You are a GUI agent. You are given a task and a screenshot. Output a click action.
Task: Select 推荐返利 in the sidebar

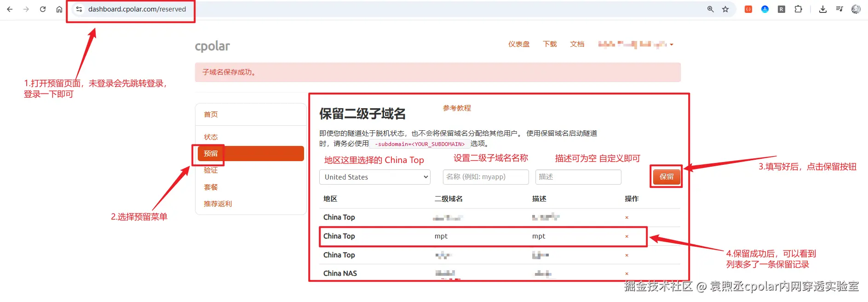(x=218, y=204)
